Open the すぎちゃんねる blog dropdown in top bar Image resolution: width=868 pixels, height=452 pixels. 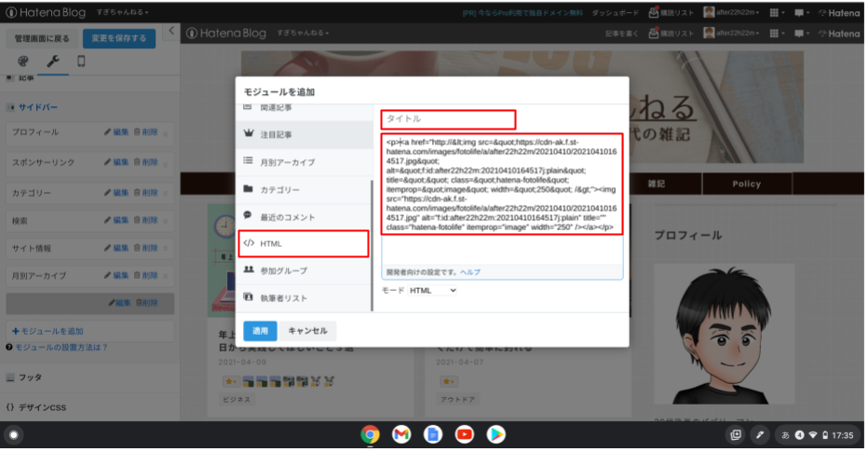click(x=122, y=12)
